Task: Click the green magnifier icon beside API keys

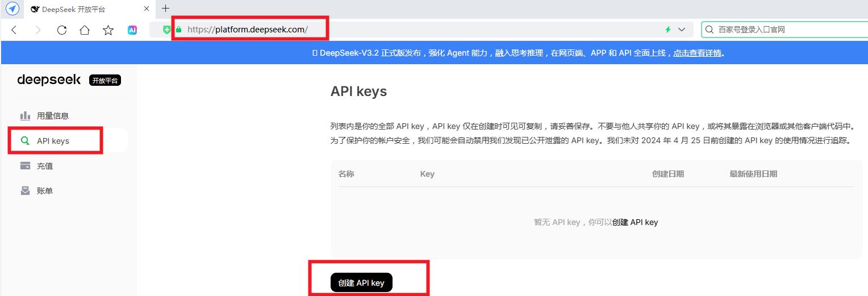Action: click(x=25, y=141)
